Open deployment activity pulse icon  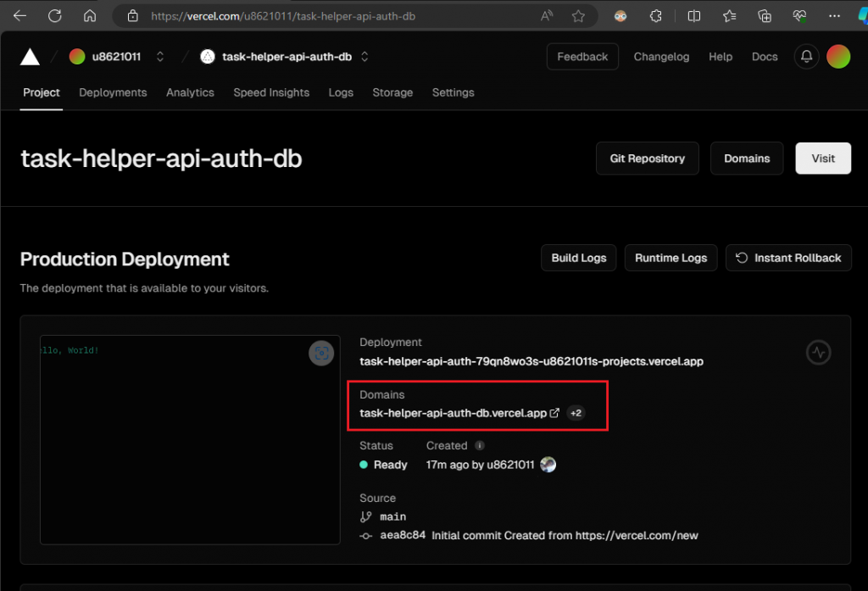(818, 352)
